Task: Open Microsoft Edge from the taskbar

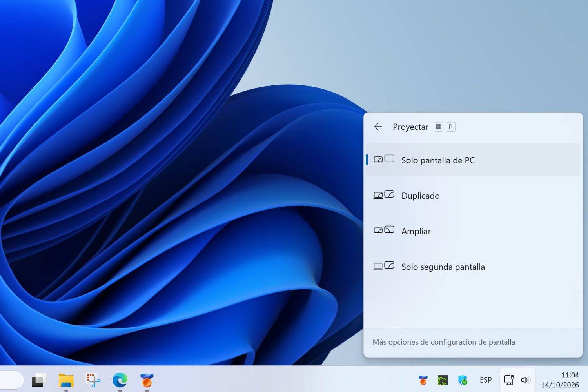Action: tap(120, 380)
